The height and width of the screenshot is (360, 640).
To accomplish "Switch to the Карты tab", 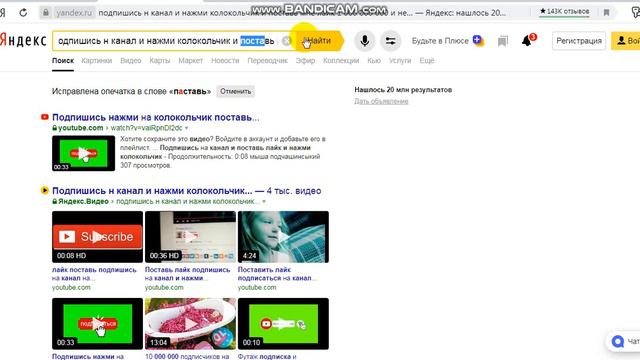I will (x=160, y=60).
